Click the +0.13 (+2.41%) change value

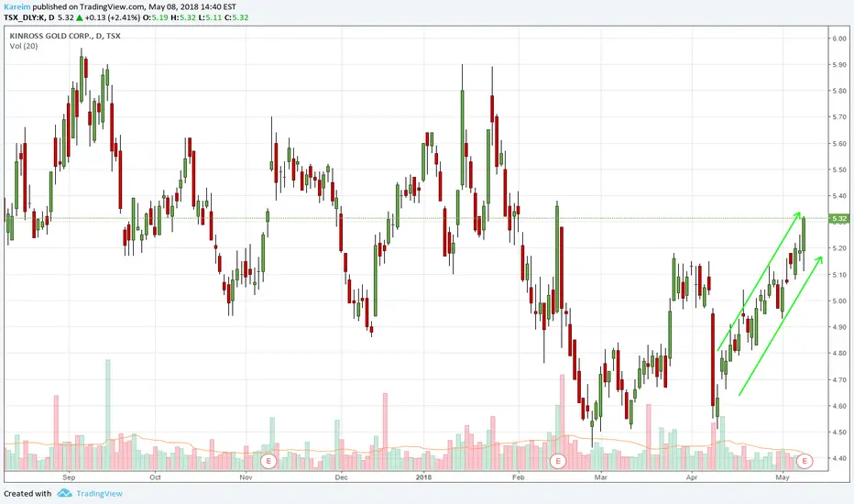[112, 17]
